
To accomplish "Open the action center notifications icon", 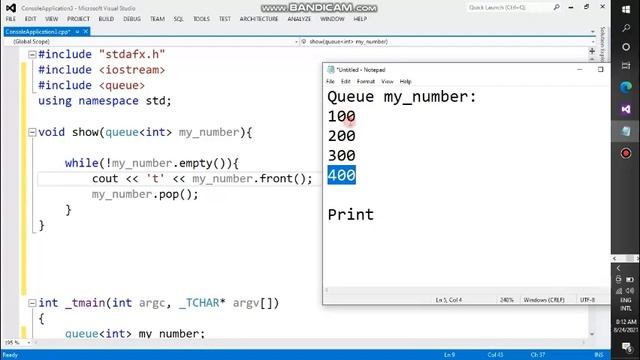I will [626, 347].
